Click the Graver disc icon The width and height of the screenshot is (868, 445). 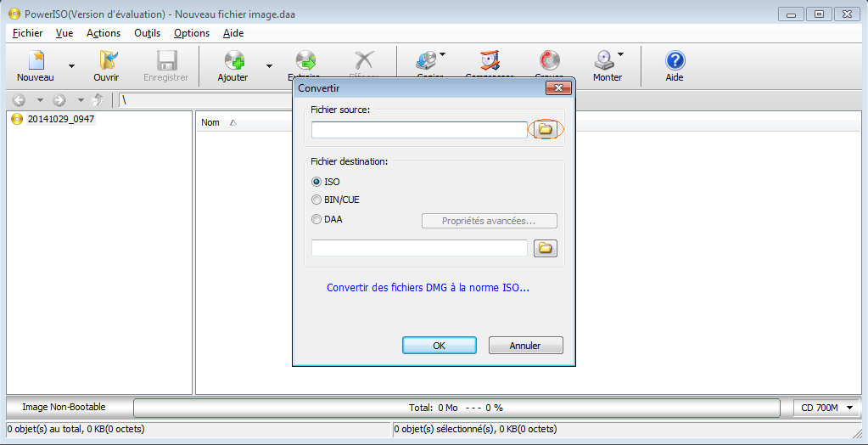(549, 60)
